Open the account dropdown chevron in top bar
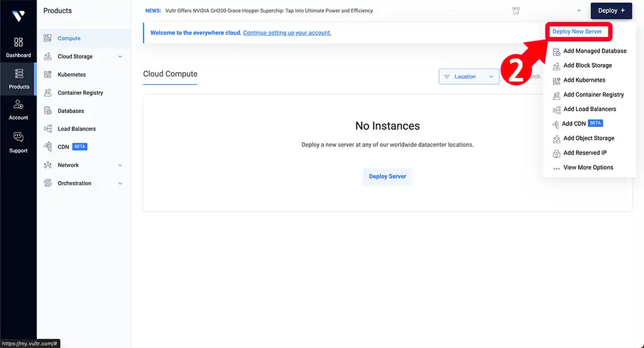 pyautogui.click(x=579, y=11)
